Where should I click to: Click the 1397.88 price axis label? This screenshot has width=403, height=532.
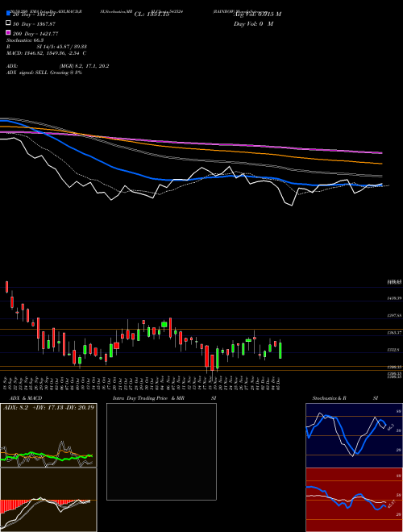[x=394, y=315]
